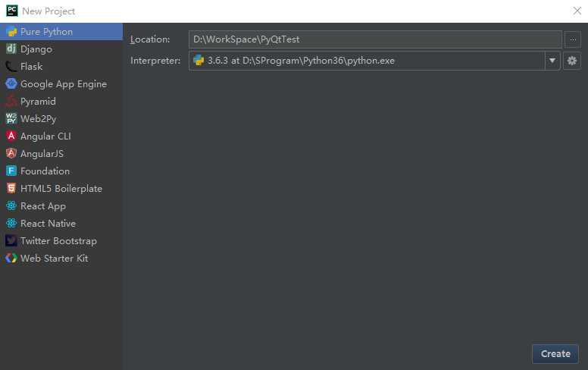
Task: Click the PyCharm logo in title bar
Action: click(12, 11)
